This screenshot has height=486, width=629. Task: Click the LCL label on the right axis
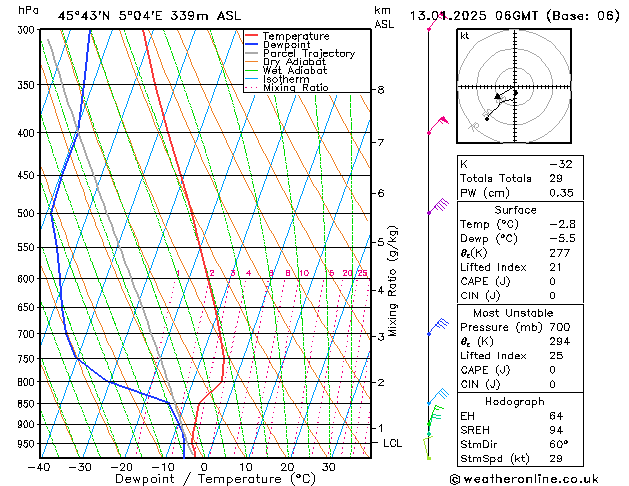pyautogui.click(x=392, y=443)
